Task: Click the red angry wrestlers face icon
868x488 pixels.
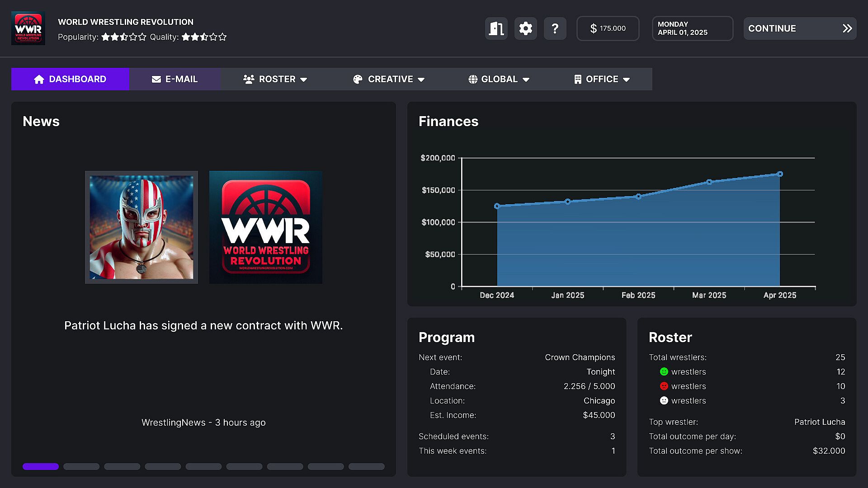Action: [664, 386]
